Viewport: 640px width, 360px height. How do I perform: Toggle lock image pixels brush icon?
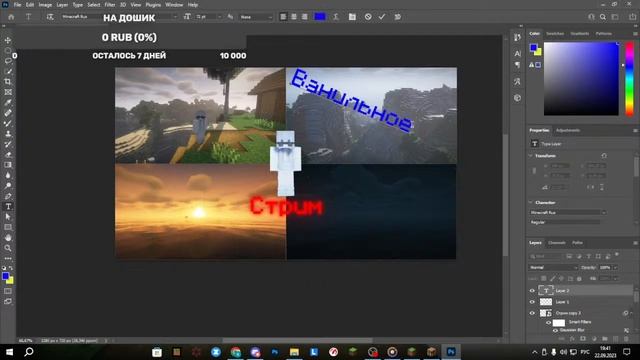pyautogui.click(x=553, y=278)
